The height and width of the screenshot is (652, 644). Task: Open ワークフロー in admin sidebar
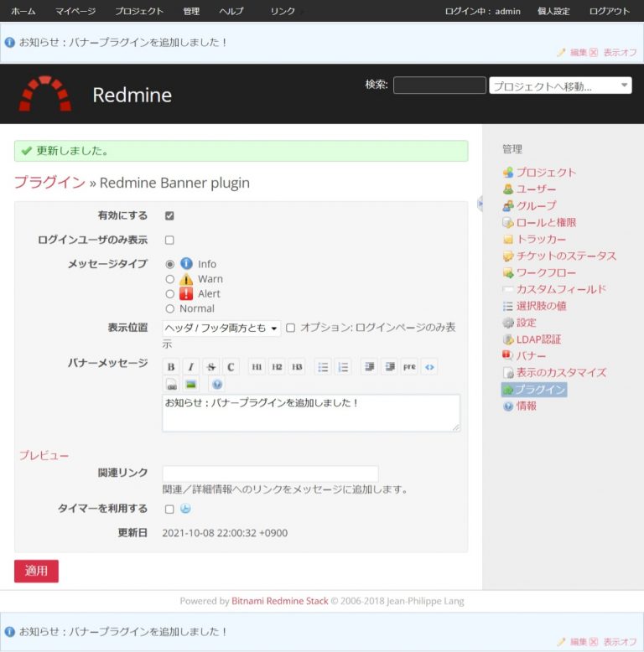tap(546, 272)
